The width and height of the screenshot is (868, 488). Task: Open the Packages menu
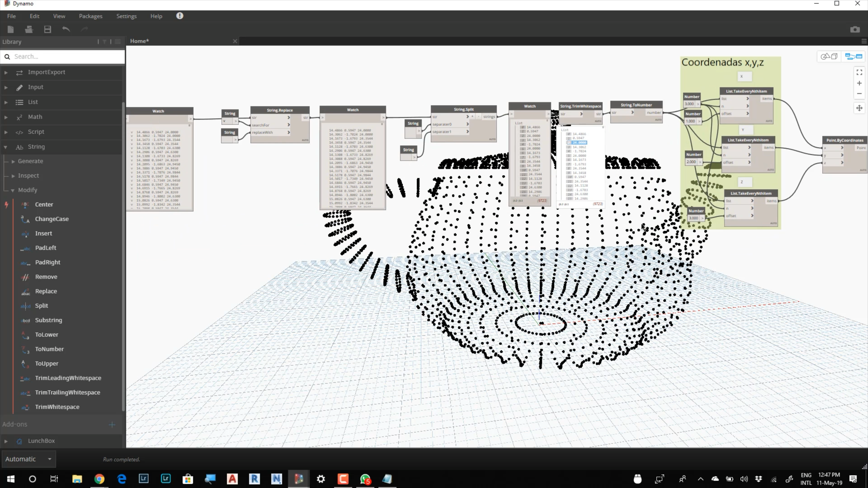tap(90, 16)
